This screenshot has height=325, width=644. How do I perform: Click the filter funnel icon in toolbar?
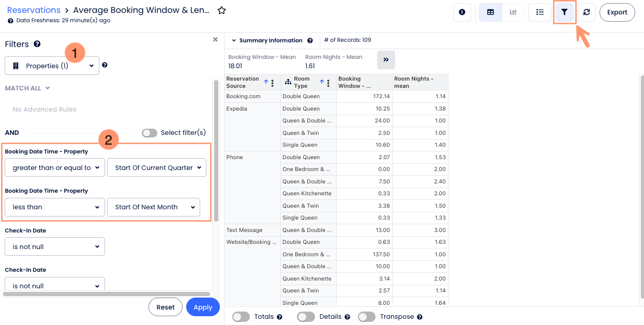tap(564, 12)
